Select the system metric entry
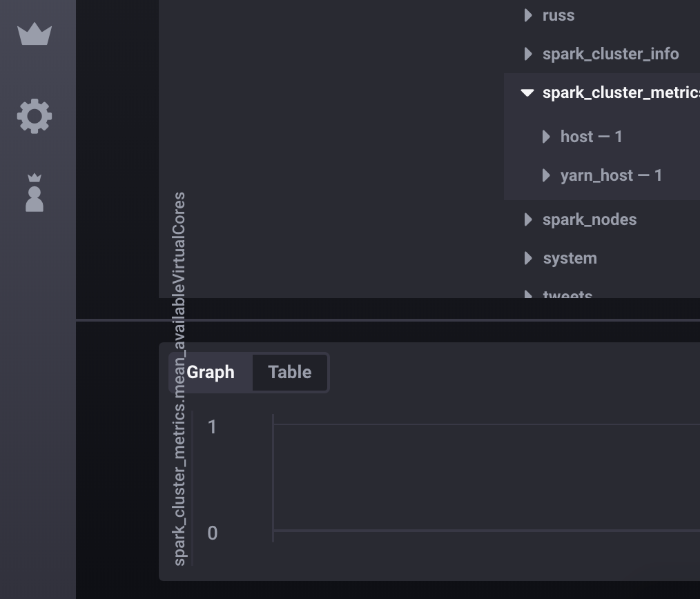Screen dimensions: 700x599 click(570, 258)
